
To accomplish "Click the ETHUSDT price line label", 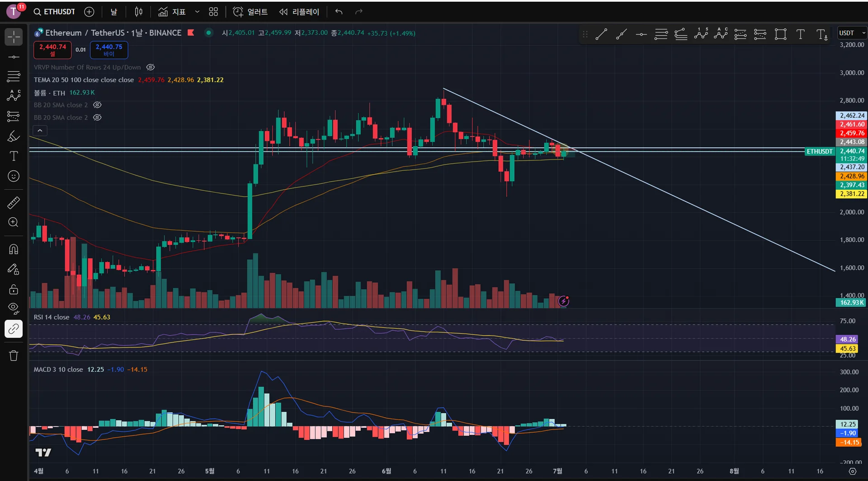I will (x=820, y=151).
